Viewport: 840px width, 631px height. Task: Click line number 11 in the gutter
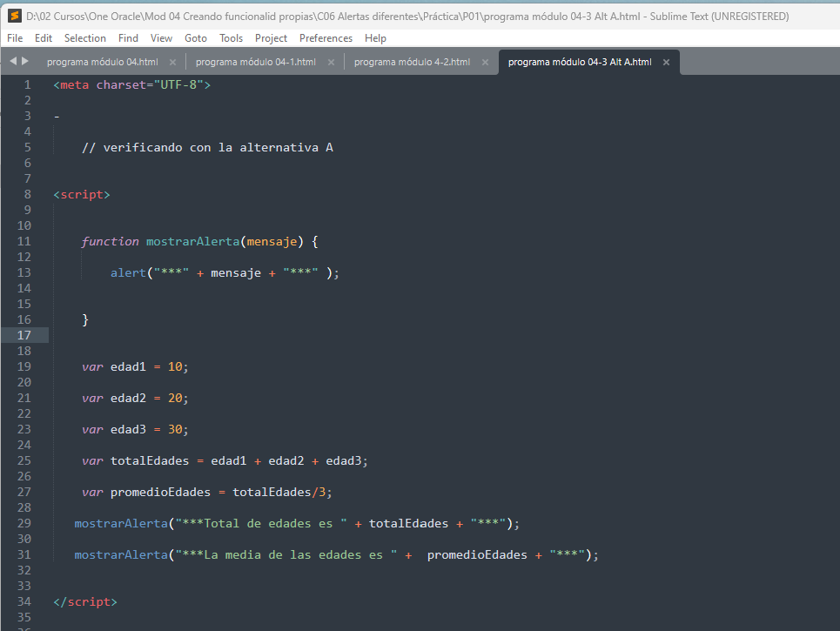tap(24, 242)
